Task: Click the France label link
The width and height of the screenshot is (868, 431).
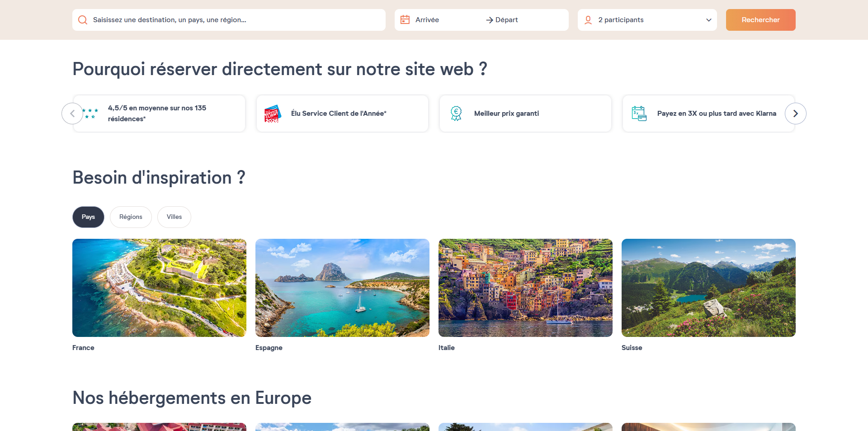Action: (x=83, y=348)
